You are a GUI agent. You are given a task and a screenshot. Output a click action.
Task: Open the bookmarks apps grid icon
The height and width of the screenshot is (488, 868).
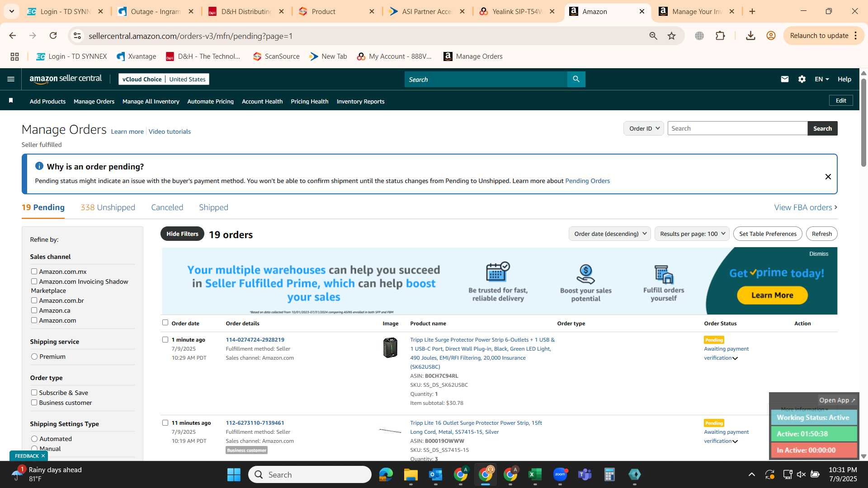click(x=14, y=56)
